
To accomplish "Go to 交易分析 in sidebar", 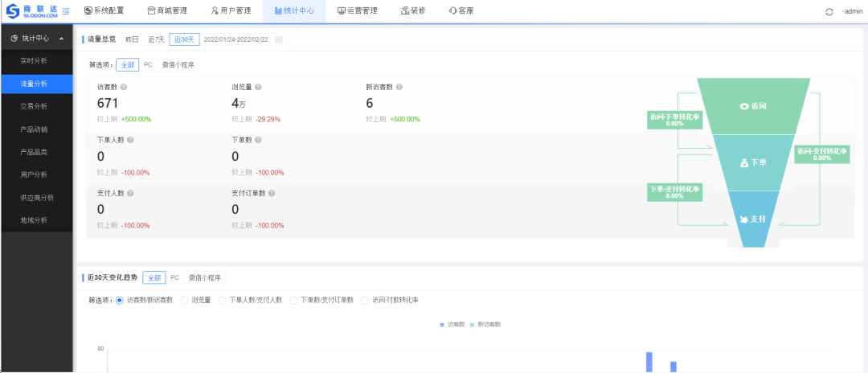I will click(x=34, y=106).
